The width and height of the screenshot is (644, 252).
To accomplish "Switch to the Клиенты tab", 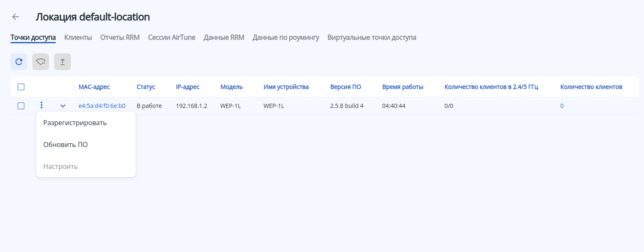I will coord(78,37).
